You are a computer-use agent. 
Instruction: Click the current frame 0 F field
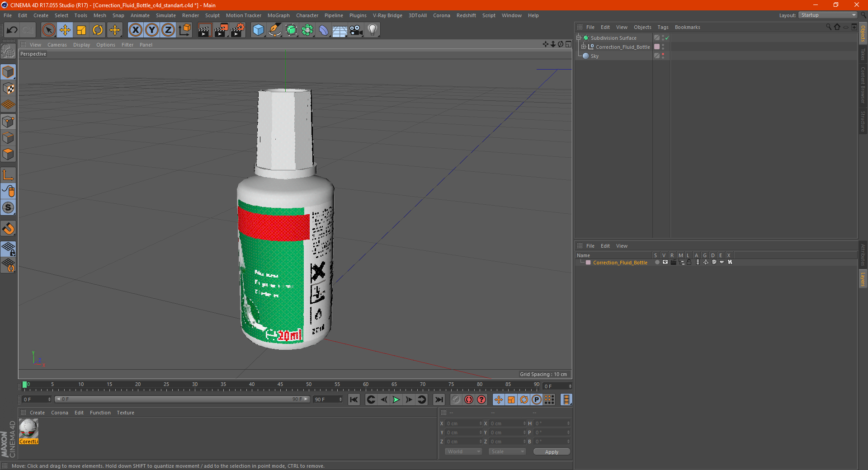[x=37, y=399]
